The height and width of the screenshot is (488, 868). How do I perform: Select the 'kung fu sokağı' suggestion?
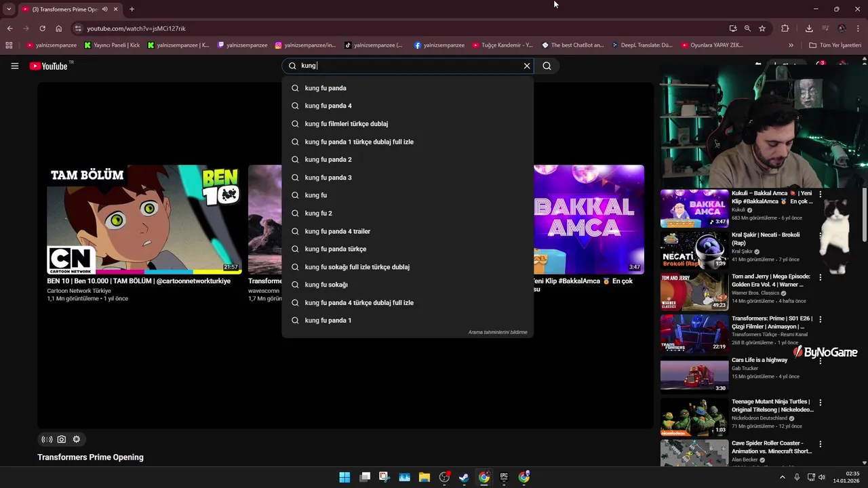[408, 285]
